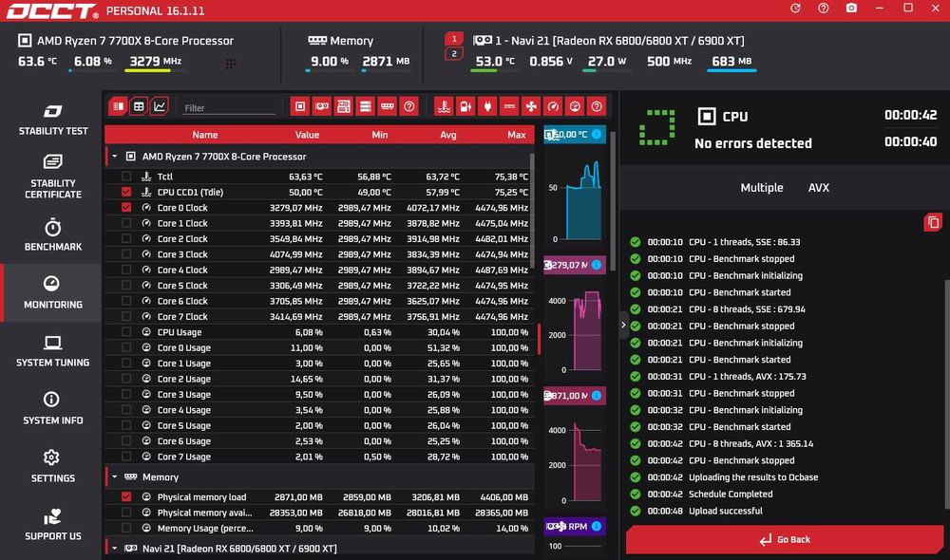Filter sensors by fan speed icon
Screen dimensions: 950x560
[x=531, y=106]
